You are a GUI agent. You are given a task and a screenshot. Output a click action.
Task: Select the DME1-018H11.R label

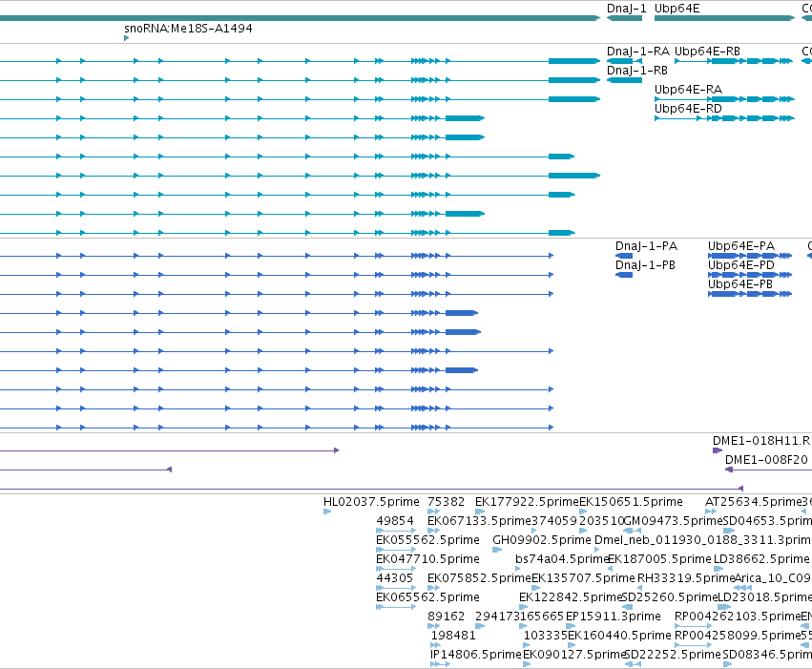[761, 441]
